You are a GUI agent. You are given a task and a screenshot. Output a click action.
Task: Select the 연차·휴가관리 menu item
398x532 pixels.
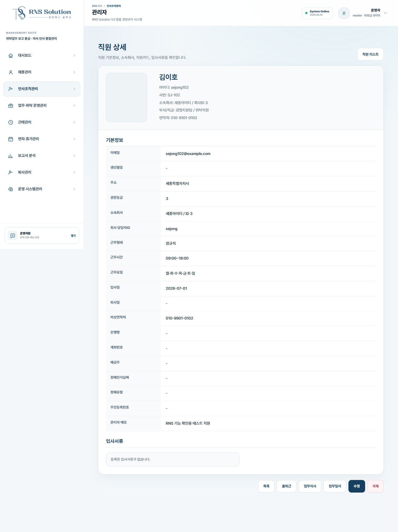[42, 139]
